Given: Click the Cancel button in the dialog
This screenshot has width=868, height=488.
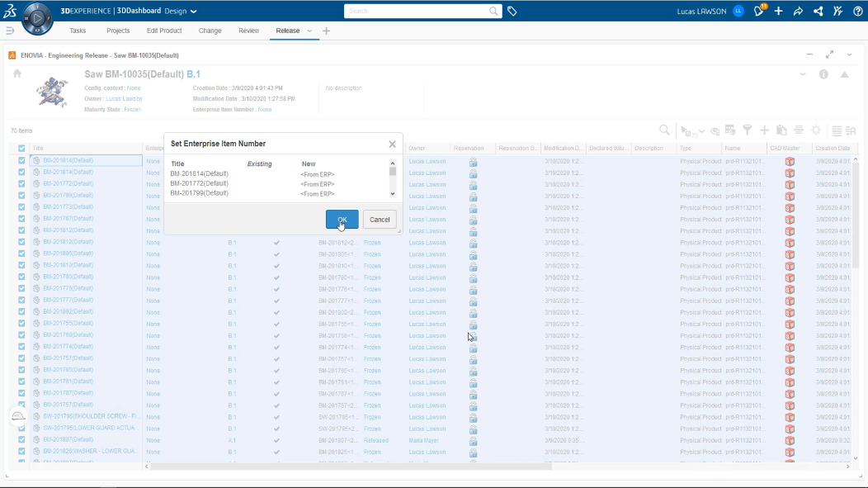Looking at the screenshot, I should click(x=380, y=220).
